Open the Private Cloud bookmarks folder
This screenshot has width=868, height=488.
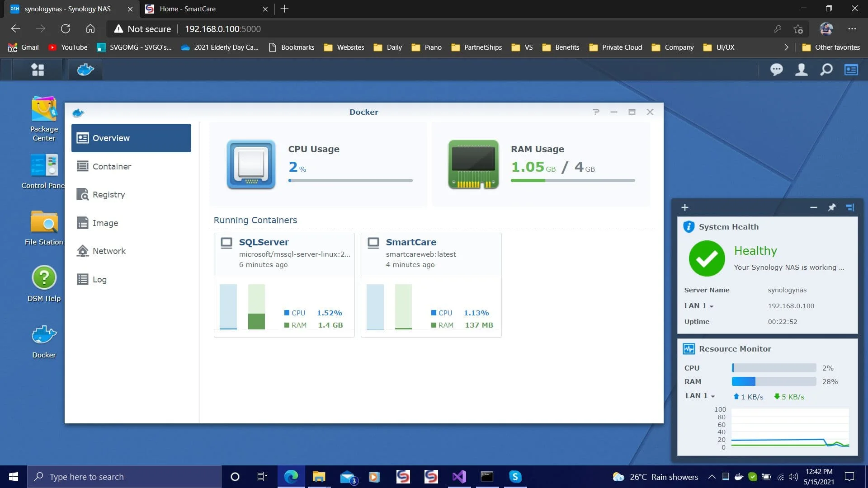pos(615,47)
